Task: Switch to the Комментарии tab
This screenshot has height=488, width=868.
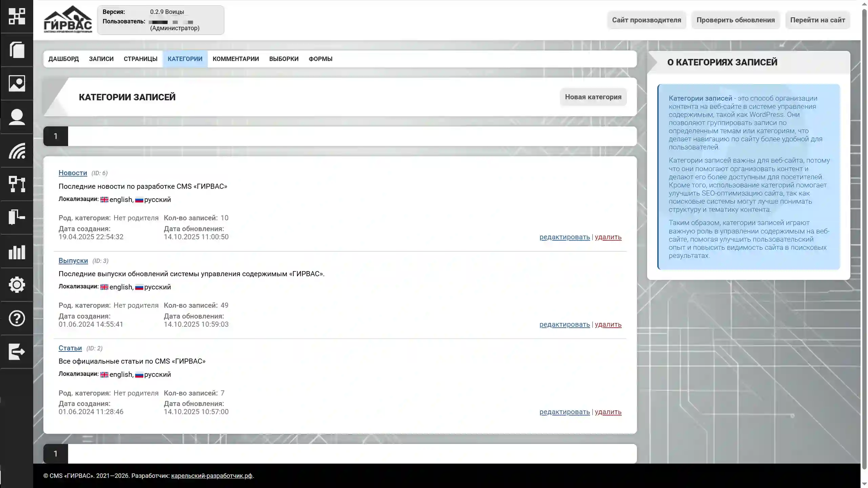Action: pos(235,59)
